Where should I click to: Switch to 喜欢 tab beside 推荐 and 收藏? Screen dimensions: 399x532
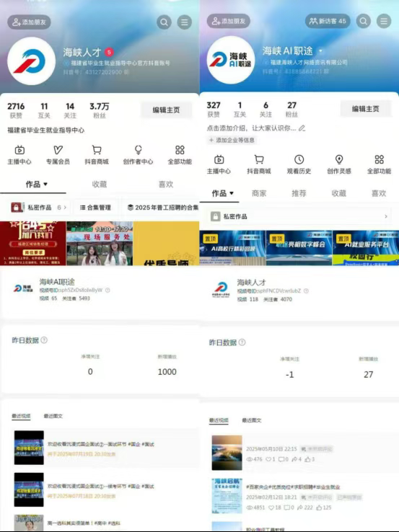coord(379,193)
